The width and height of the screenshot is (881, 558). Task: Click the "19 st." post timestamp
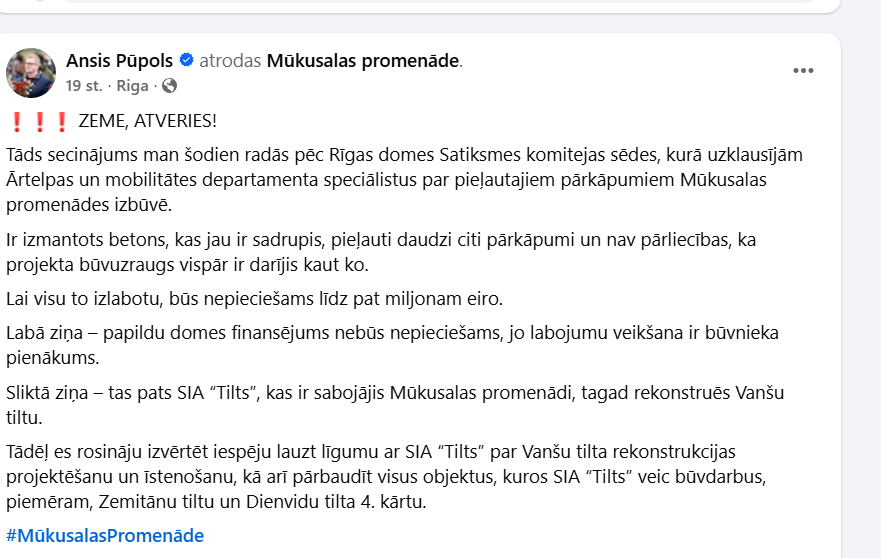point(84,86)
